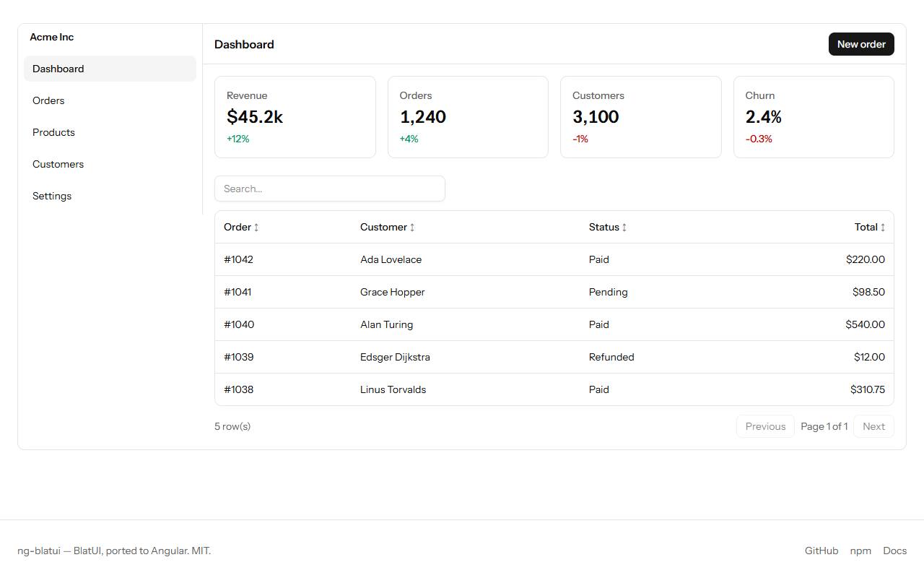The image size is (924, 578).
Task: Select the Churn 2.4% card
Action: (x=814, y=117)
